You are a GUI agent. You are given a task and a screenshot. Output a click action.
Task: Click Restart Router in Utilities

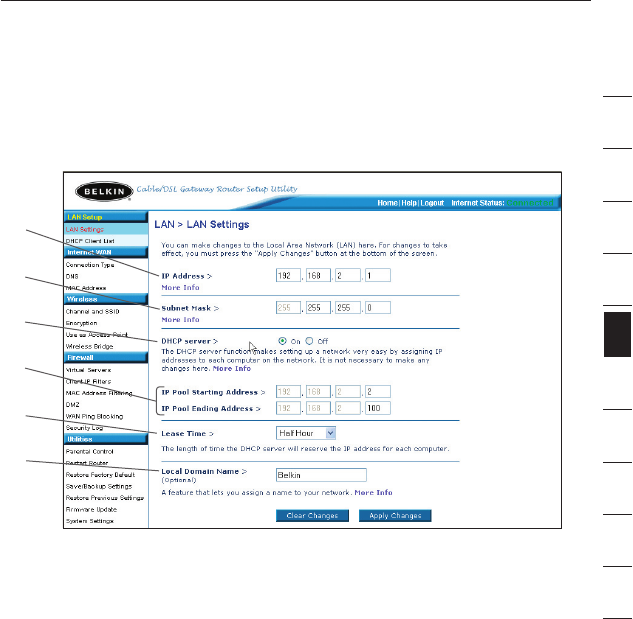click(x=87, y=463)
